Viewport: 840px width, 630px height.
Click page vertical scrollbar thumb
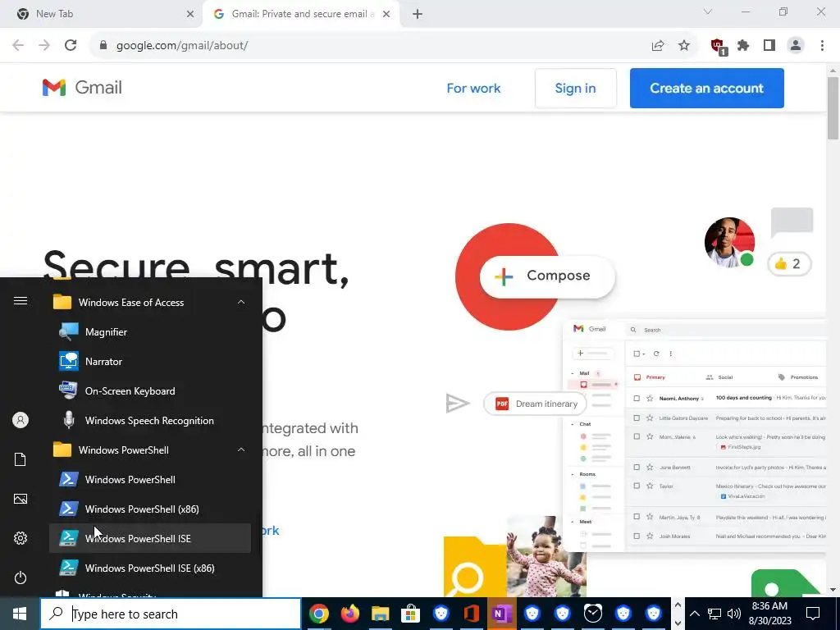[833, 107]
